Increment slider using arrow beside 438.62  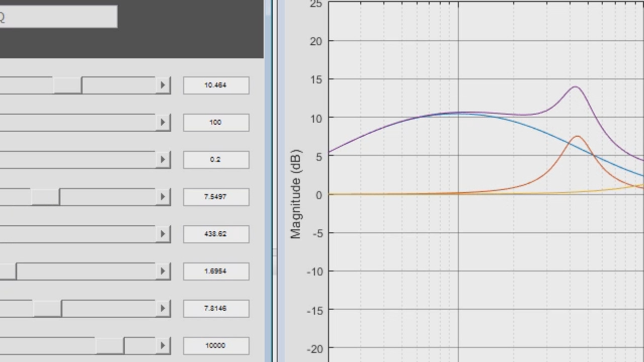(163, 234)
